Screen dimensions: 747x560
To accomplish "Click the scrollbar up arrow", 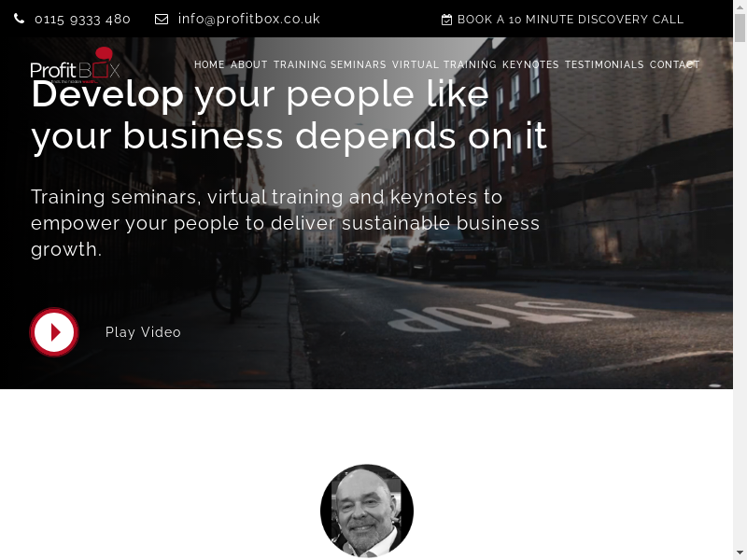I will click(740, 6).
